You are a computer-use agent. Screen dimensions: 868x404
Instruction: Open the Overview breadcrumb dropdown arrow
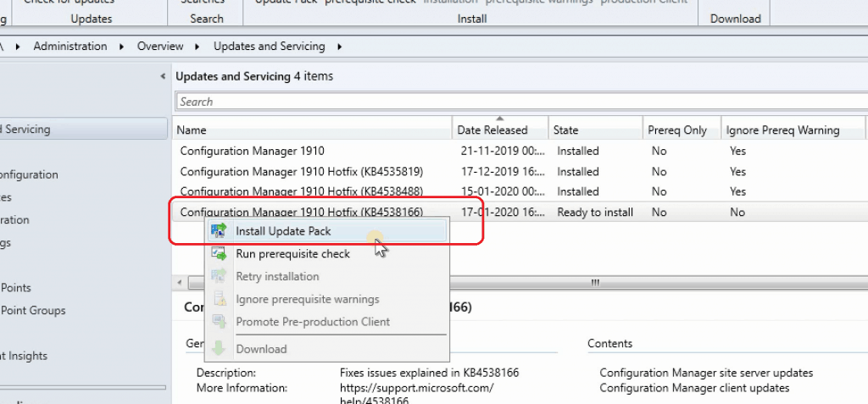[x=198, y=47]
